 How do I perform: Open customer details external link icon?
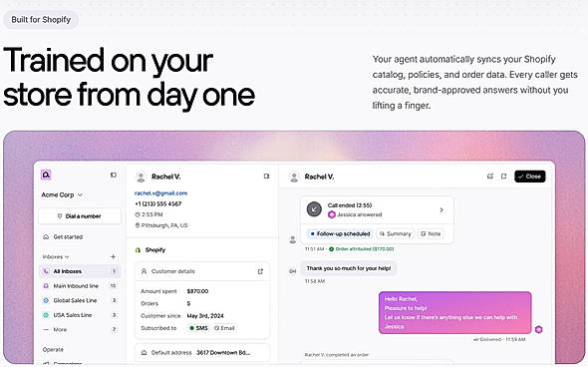coord(260,271)
